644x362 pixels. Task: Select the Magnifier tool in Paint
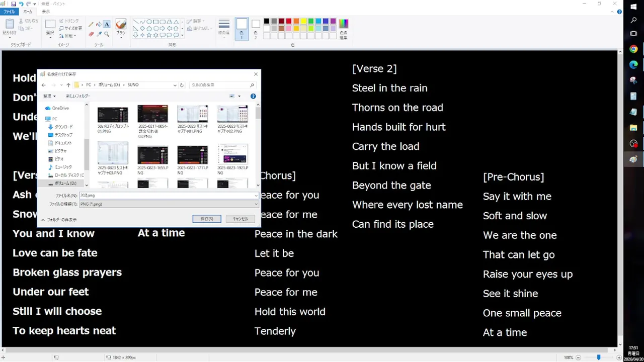(107, 34)
